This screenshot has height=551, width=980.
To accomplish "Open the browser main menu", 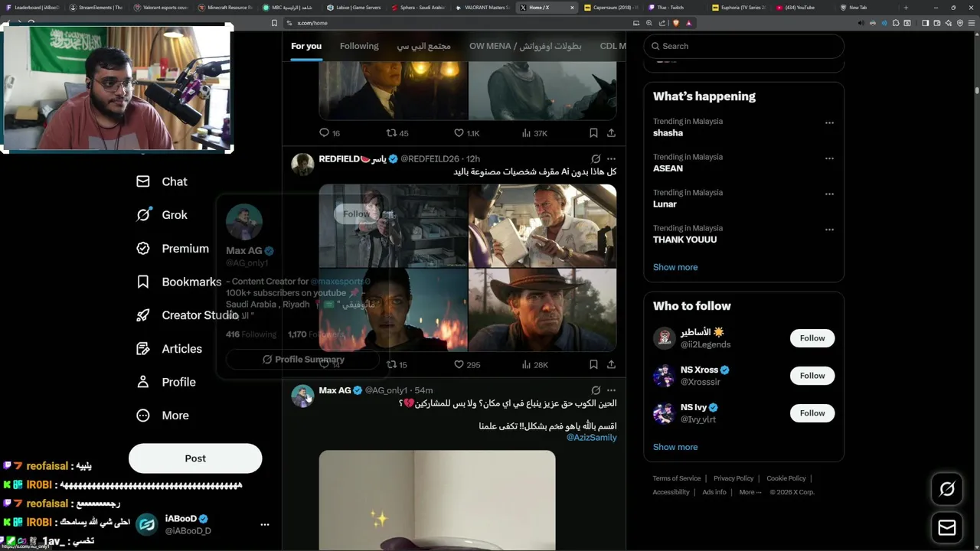I will 973,23.
